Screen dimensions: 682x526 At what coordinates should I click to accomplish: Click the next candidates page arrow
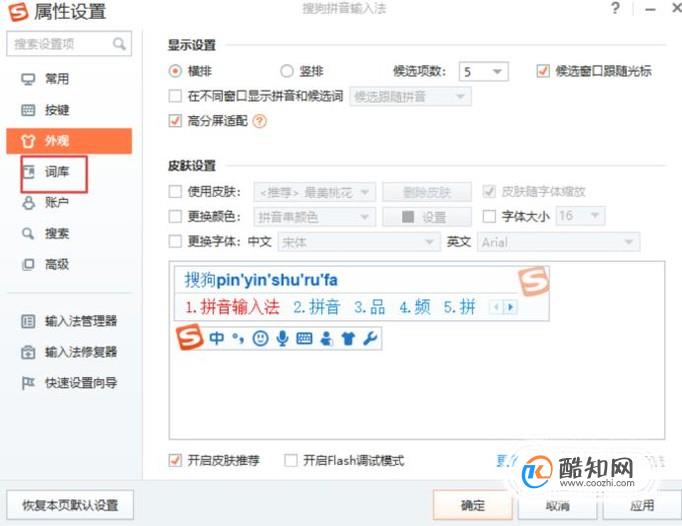[511, 307]
